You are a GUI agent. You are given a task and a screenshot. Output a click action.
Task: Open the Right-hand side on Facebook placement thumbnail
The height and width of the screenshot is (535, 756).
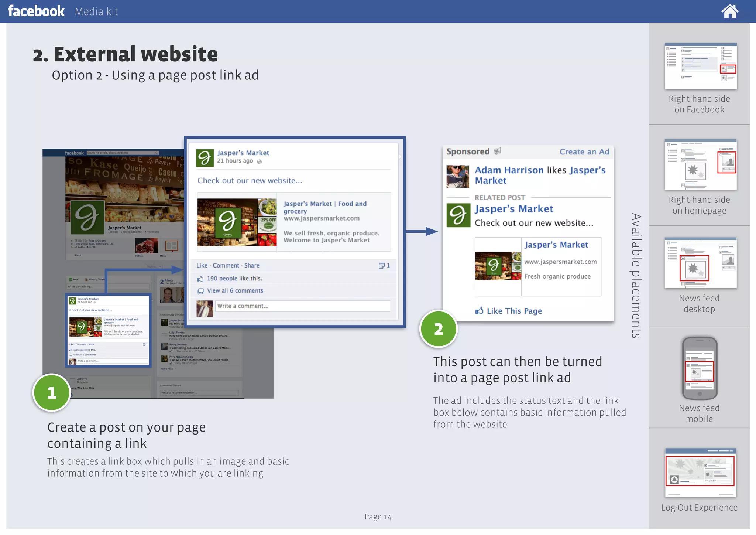pos(701,66)
